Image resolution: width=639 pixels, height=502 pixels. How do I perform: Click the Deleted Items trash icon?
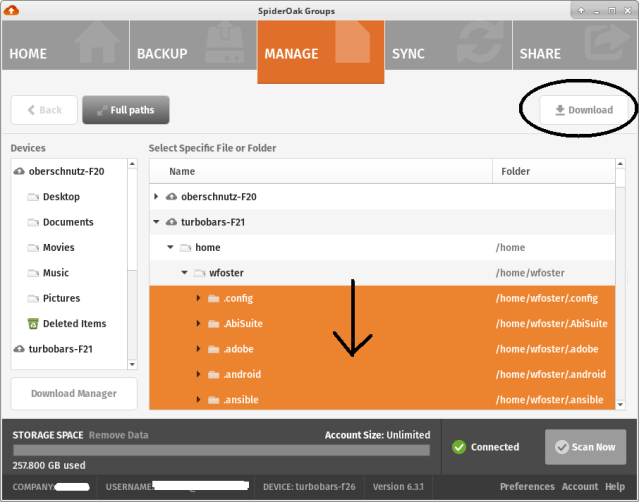point(33,323)
